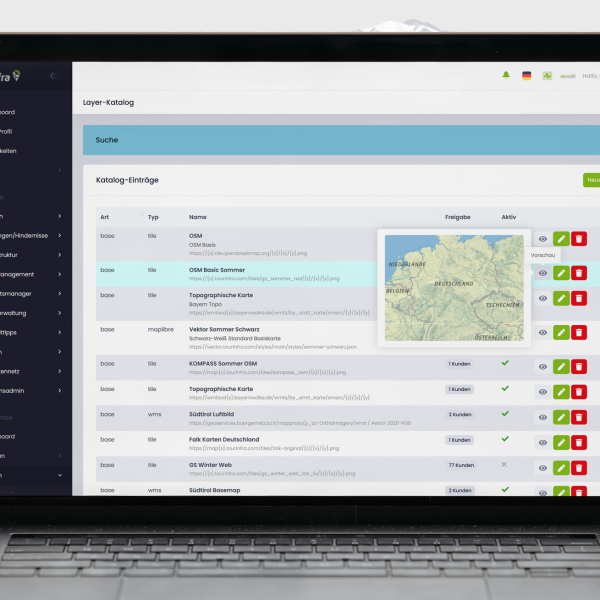
Task: Preview the OSM Basis layer with its eye icon
Action: (x=543, y=239)
